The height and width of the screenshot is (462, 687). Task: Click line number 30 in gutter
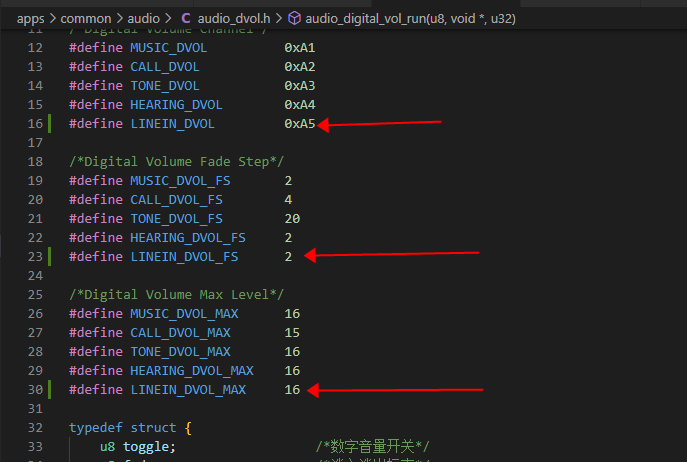tap(35, 390)
